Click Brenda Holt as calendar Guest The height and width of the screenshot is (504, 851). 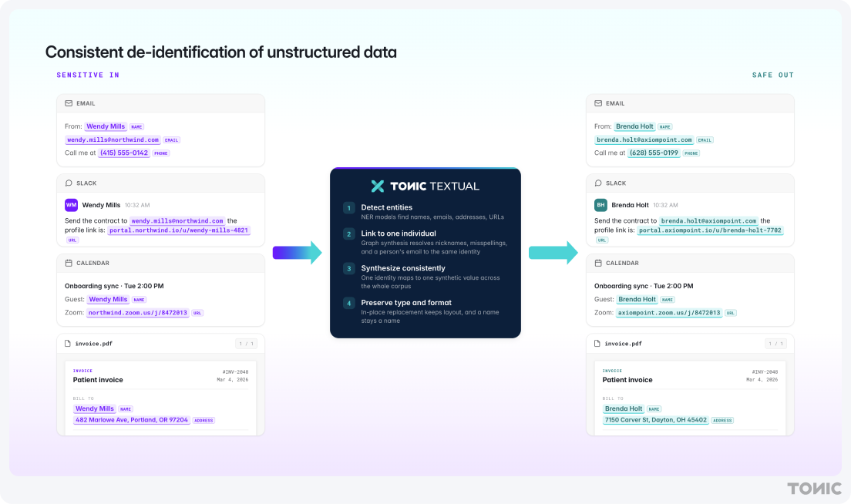(x=637, y=300)
